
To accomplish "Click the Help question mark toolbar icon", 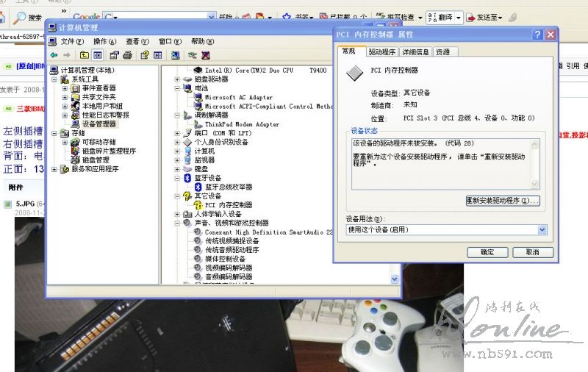I will click(145, 55).
